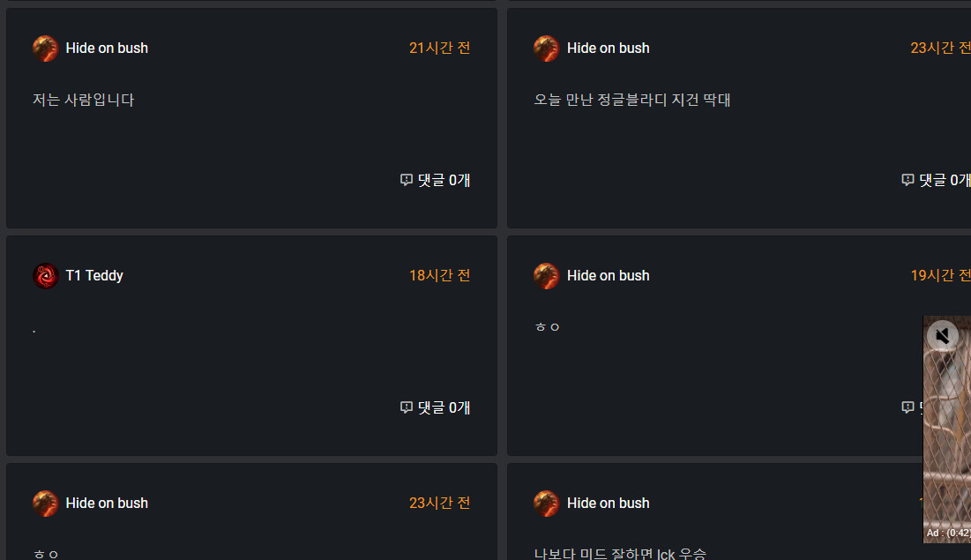Image resolution: width=971 pixels, height=560 pixels.
Task: Open avatar of bottom-left 23시간 전 post
Action: (45, 503)
